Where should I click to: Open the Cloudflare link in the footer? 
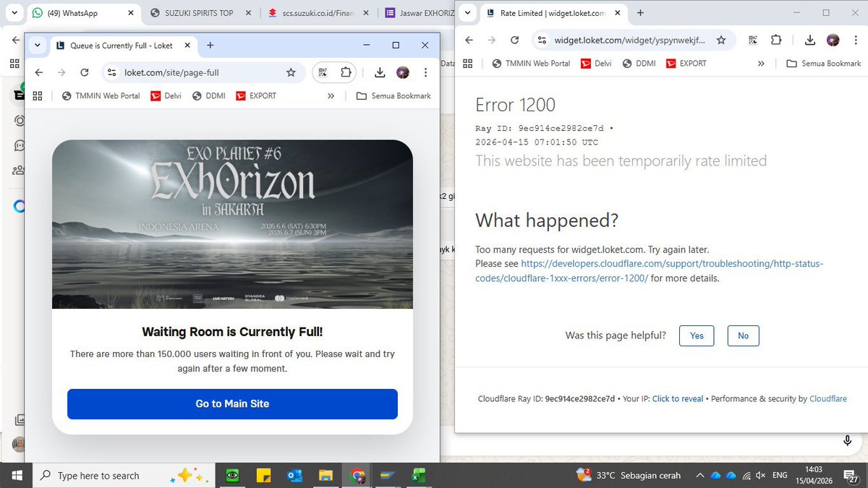(x=828, y=399)
